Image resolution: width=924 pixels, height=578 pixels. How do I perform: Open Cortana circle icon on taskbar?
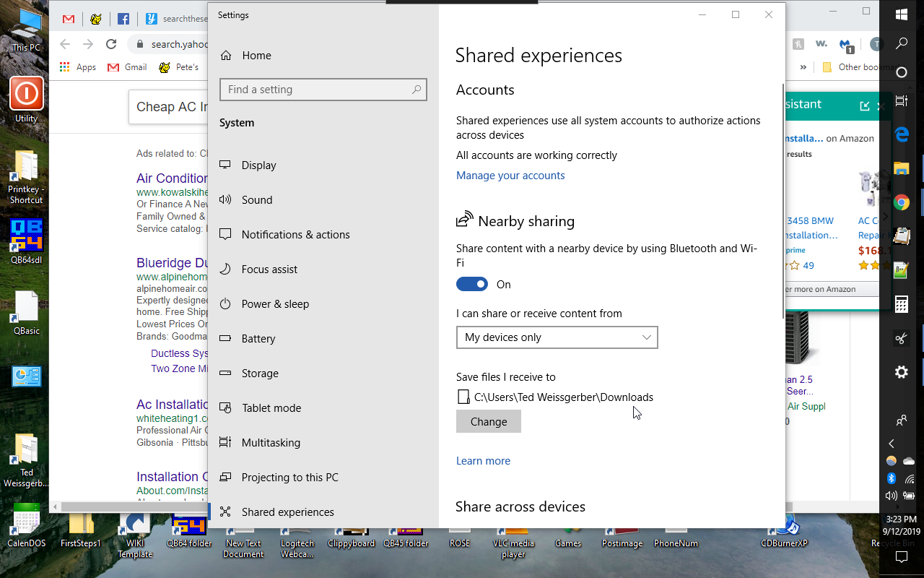[902, 72]
